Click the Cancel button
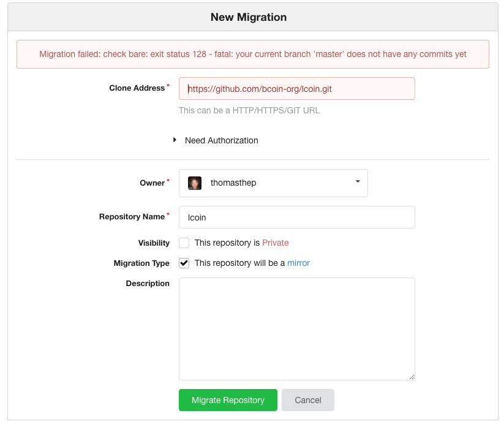Screen dimensions: 504x427 308,400
